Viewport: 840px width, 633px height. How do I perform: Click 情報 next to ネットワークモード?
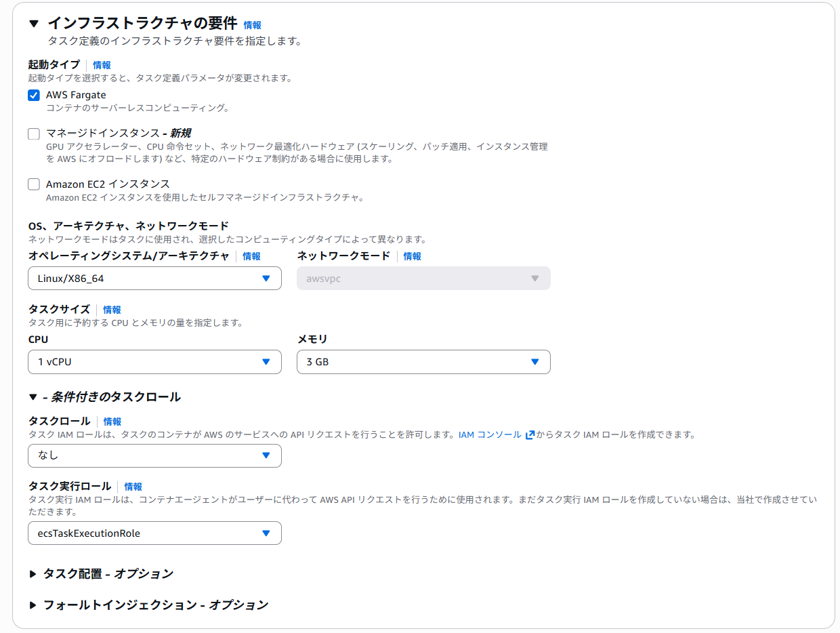tap(412, 256)
